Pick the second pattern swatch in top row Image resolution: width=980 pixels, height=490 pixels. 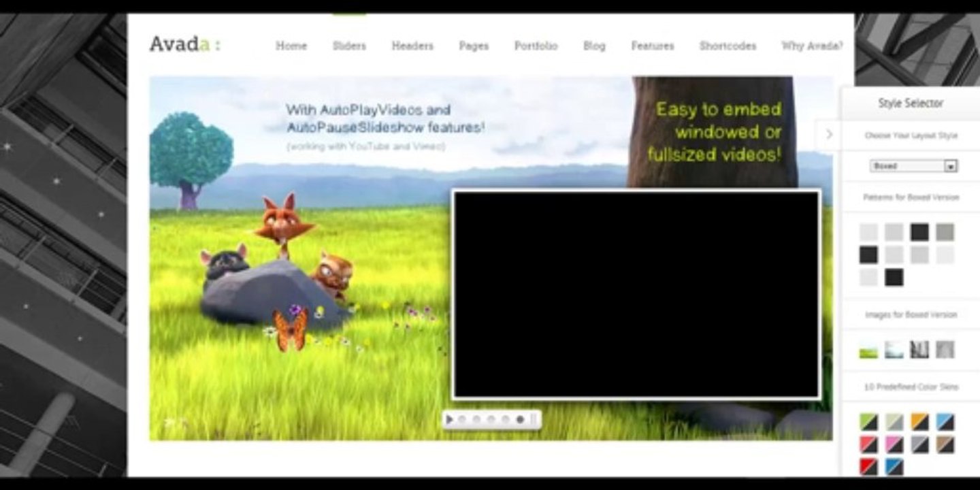tap(894, 232)
